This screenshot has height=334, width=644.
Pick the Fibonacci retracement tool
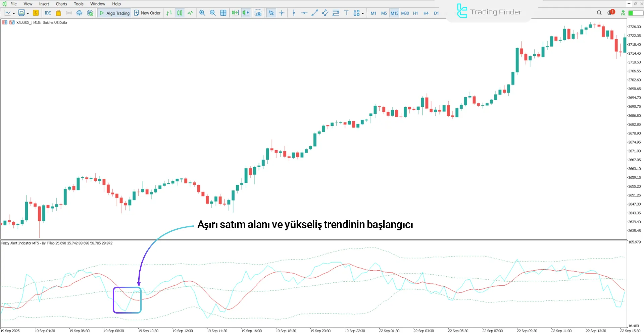pos(336,13)
